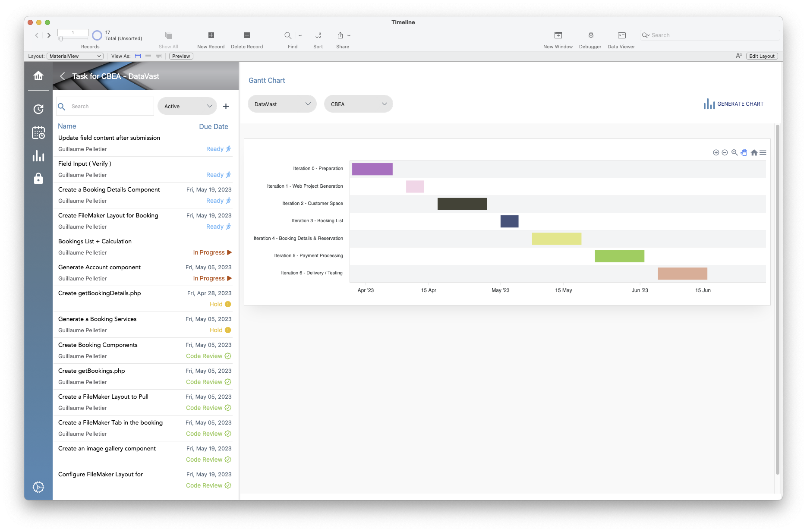Open New Window from the toolbar
The image size is (807, 532).
[558, 38]
